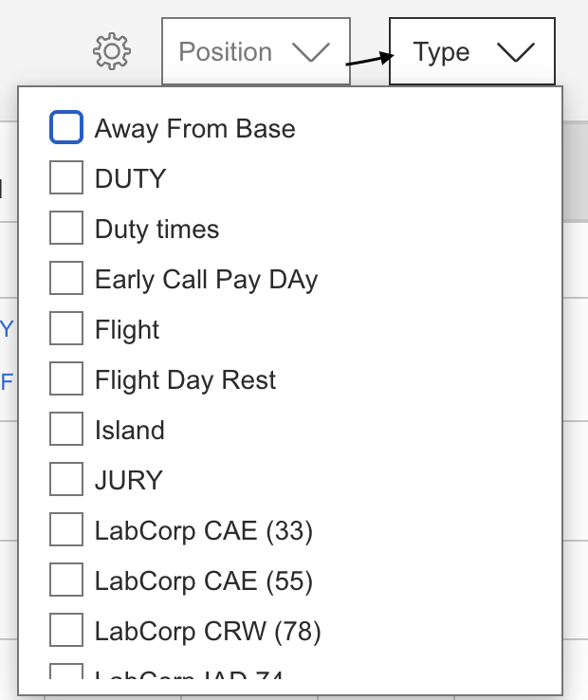
Task: Click the Flight Day Rest option label
Action: click(x=185, y=380)
